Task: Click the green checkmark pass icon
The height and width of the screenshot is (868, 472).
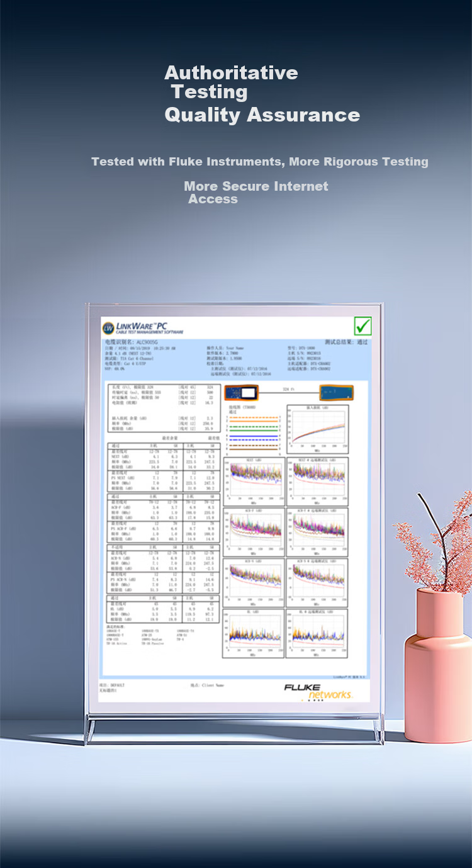Action: [362, 326]
